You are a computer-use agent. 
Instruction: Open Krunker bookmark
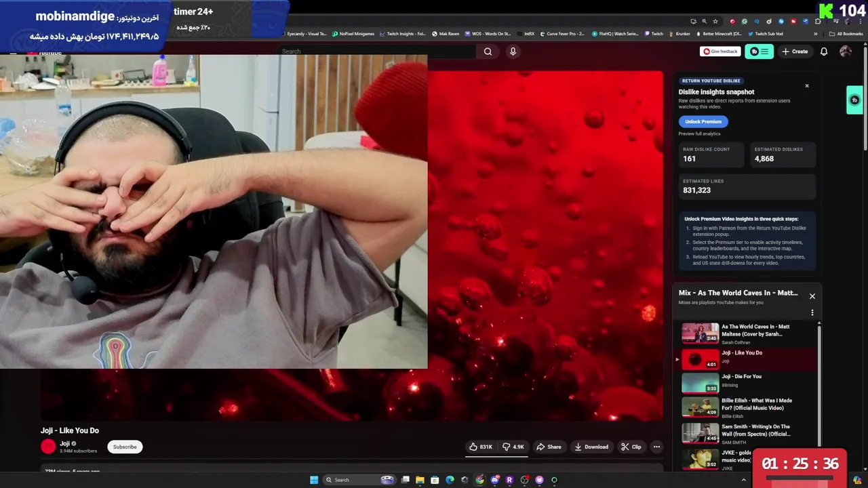point(679,34)
